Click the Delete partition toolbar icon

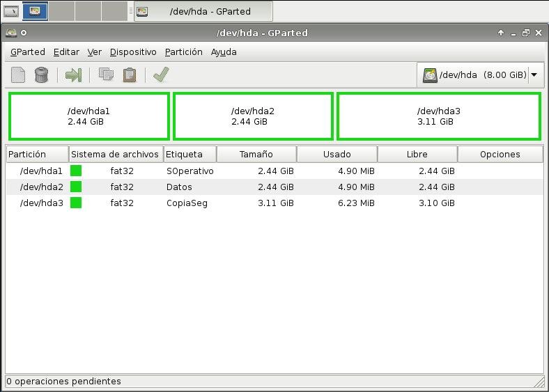[41, 75]
